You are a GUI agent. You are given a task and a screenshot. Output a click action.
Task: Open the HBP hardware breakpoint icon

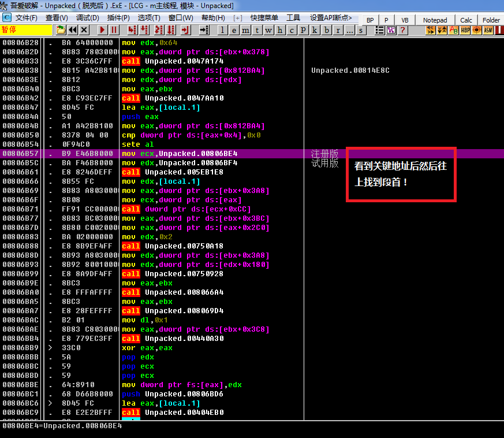[x=465, y=30]
